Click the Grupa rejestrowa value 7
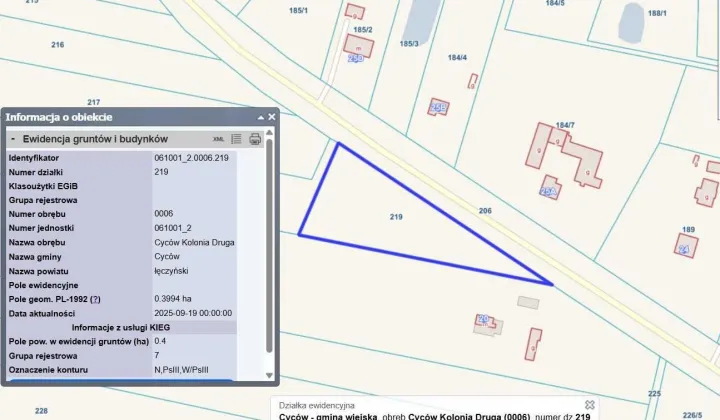The height and width of the screenshot is (420, 720). pyautogui.click(x=157, y=355)
